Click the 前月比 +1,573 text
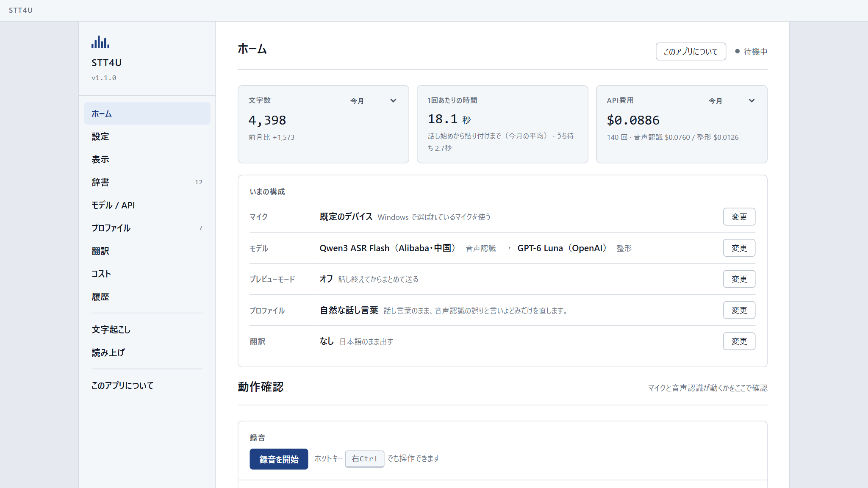The height and width of the screenshot is (488, 868). (272, 137)
